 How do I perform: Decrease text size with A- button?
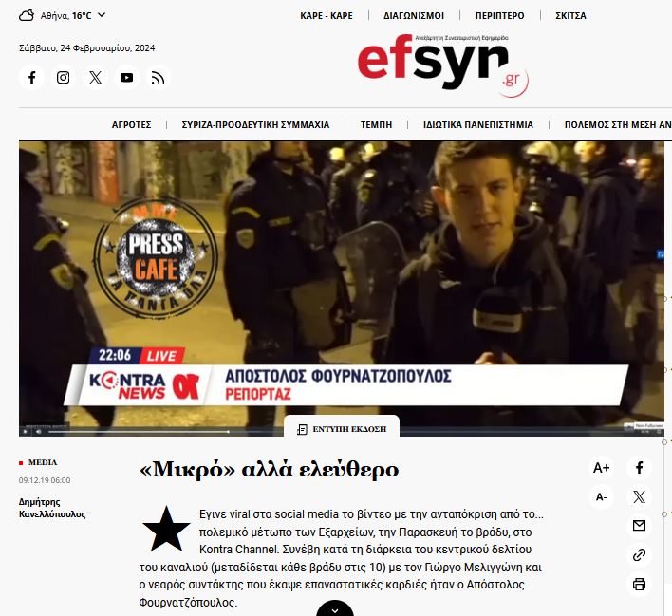[x=601, y=496]
